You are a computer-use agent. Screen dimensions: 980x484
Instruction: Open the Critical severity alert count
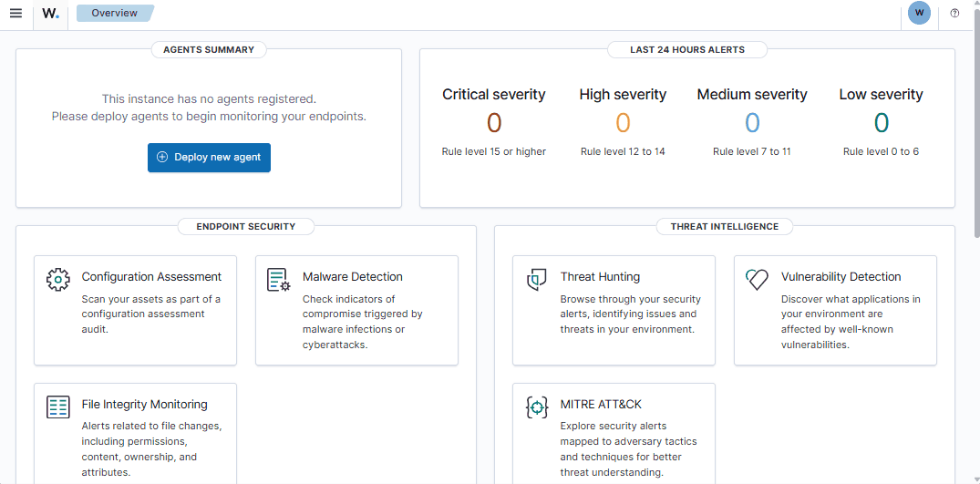click(493, 123)
